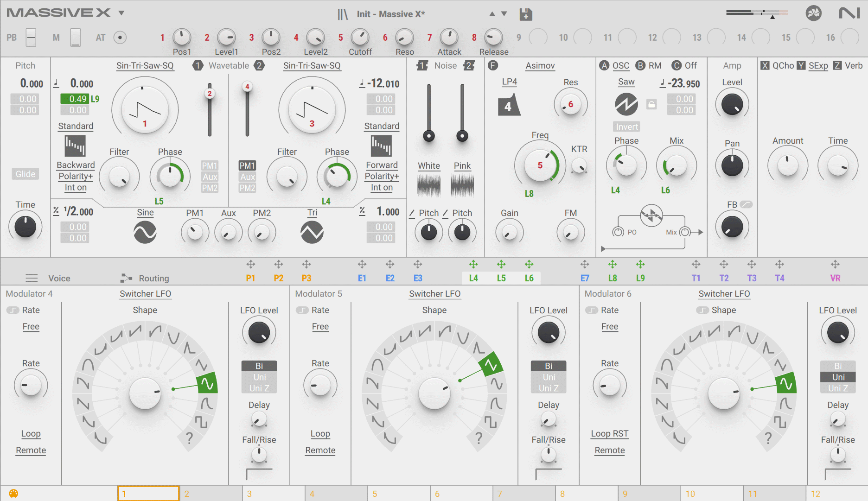Toggle the FB feedback switch

tap(746, 204)
